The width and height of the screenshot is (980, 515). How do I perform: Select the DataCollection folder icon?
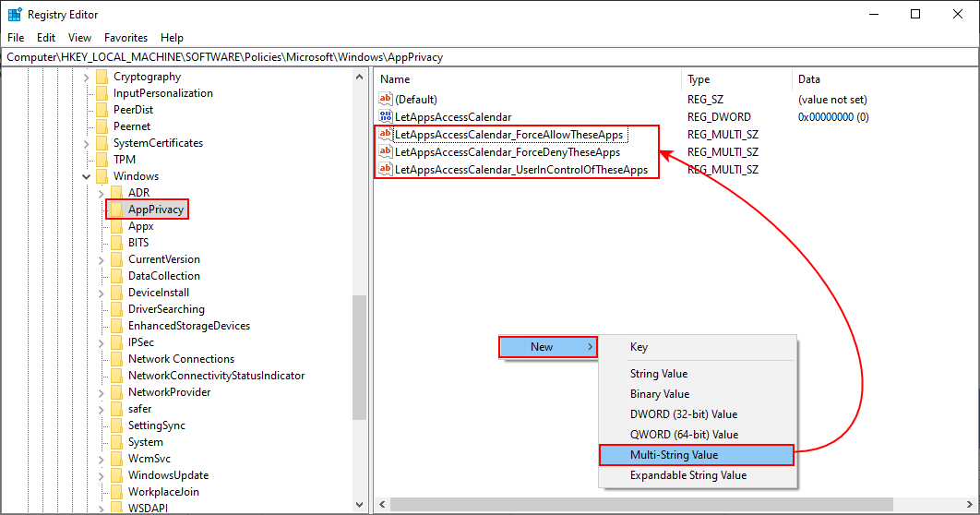pyautogui.click(x=117, y=276)
